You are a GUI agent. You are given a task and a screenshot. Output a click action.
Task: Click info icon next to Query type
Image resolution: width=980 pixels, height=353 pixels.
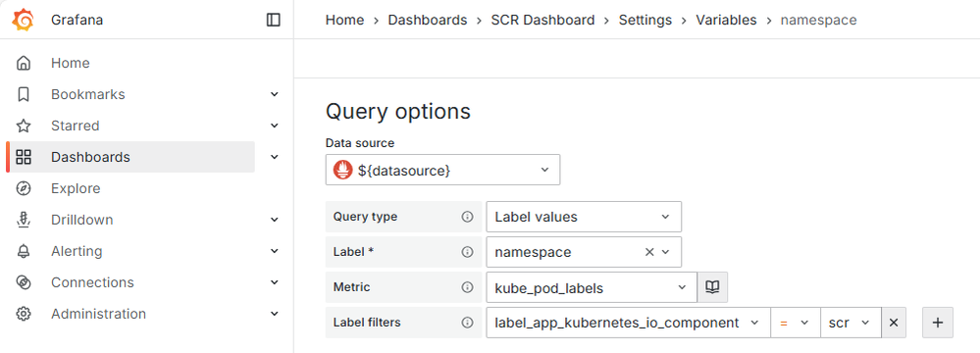click(x=467, y=217)
